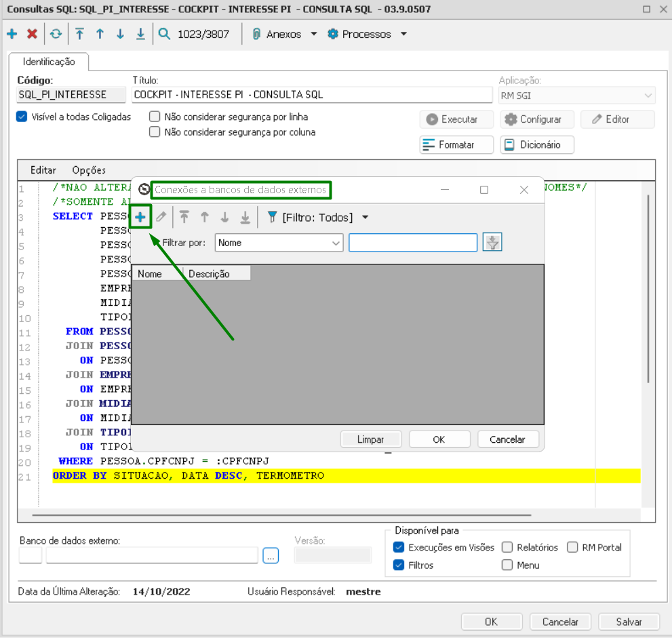Click main window Cancelar button
672x638 pixels.
tap(560, 622)
